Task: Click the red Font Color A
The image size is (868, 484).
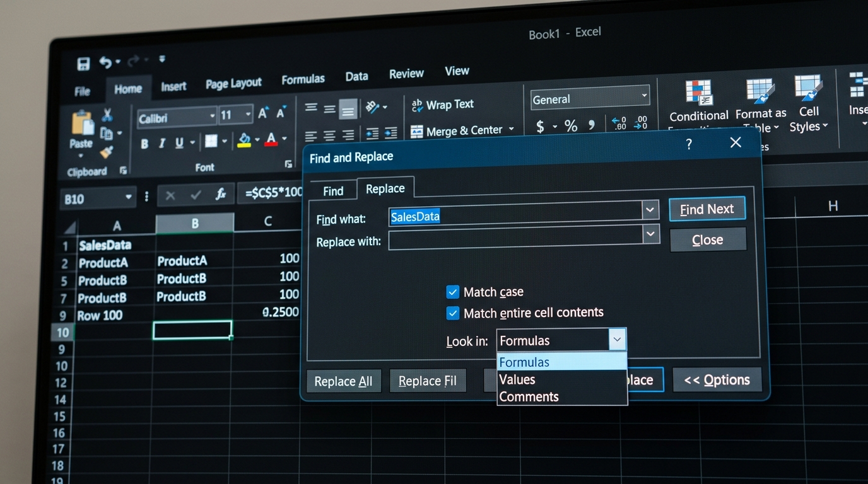Action: tap(271, 139)
